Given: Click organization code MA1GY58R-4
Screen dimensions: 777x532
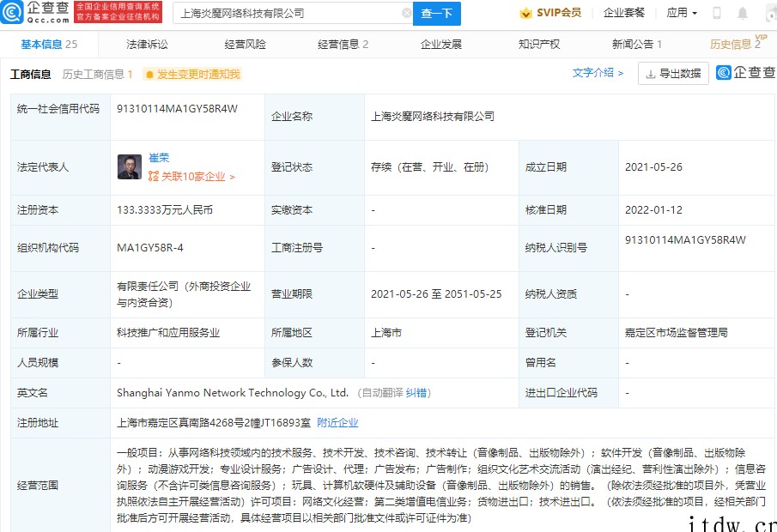Looking at the screenshot, I should pos(150,248).
